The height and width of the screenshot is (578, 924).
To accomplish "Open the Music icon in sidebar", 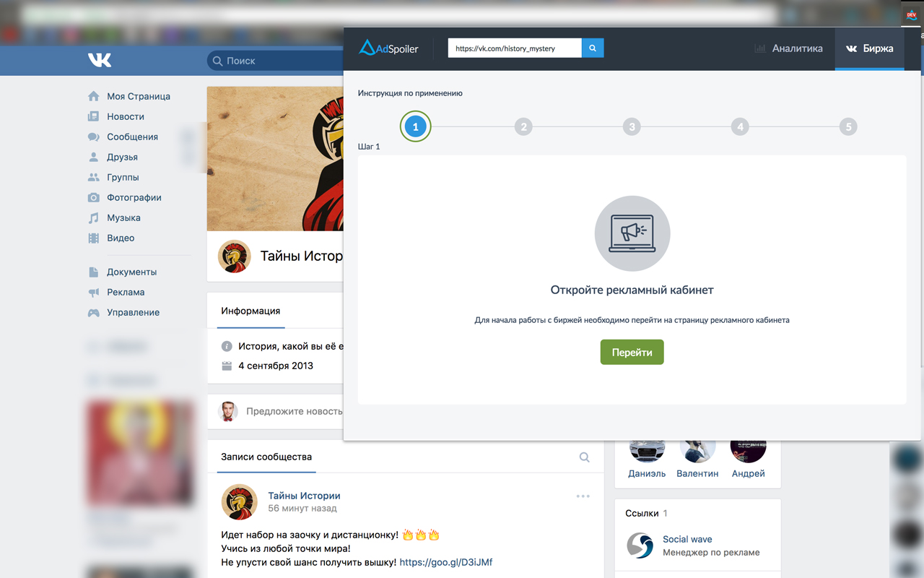I will pos(93,217).
